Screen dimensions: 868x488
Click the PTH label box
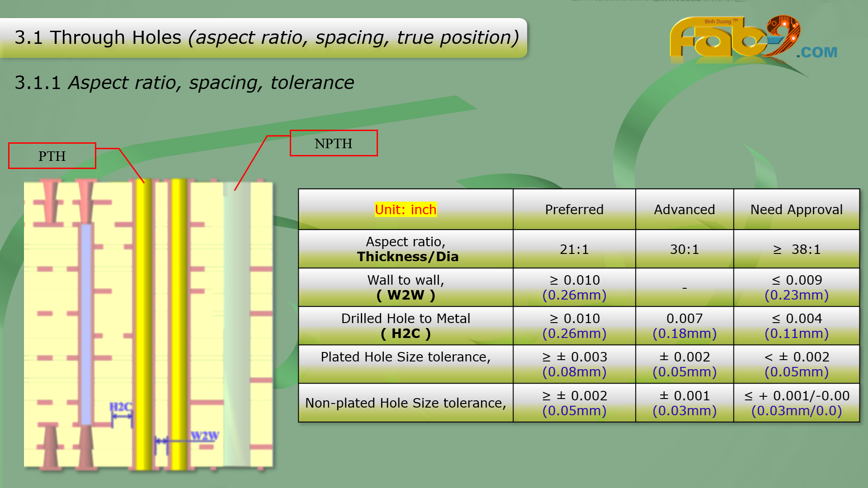52,156
